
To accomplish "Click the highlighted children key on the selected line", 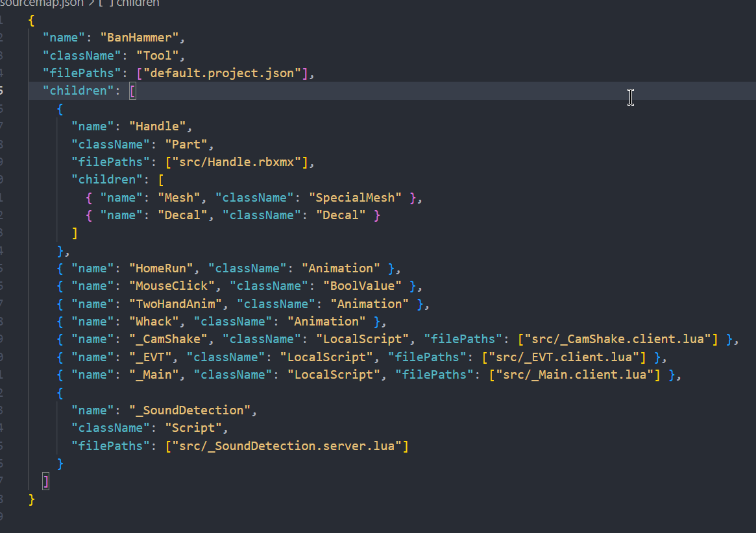I will (x=78, y=90).
